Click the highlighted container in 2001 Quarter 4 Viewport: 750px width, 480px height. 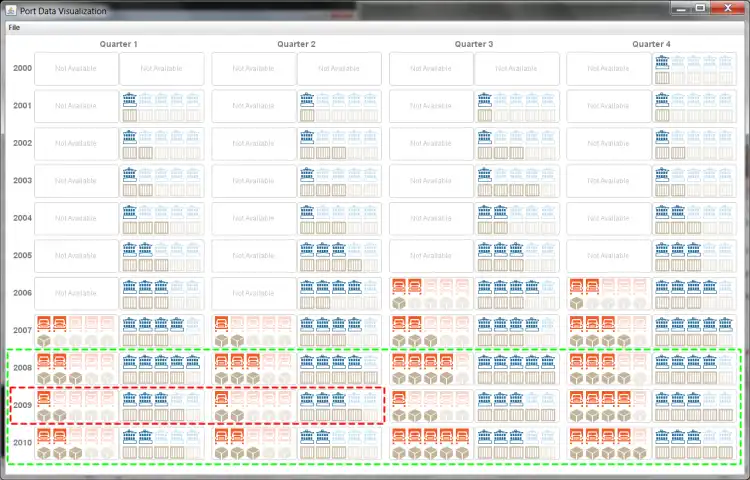pyautogui.click(x=662, y=115)
